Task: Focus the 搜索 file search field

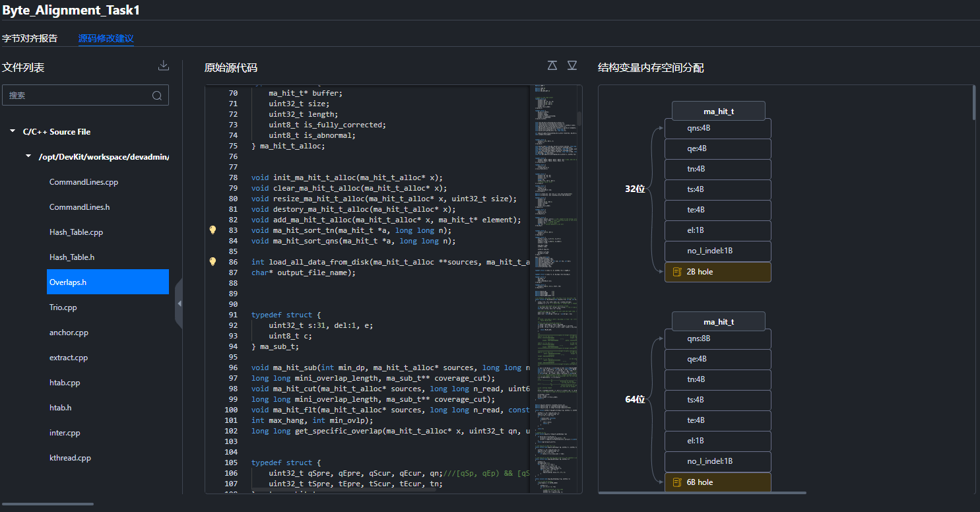Action: click(x=86, y=95)
